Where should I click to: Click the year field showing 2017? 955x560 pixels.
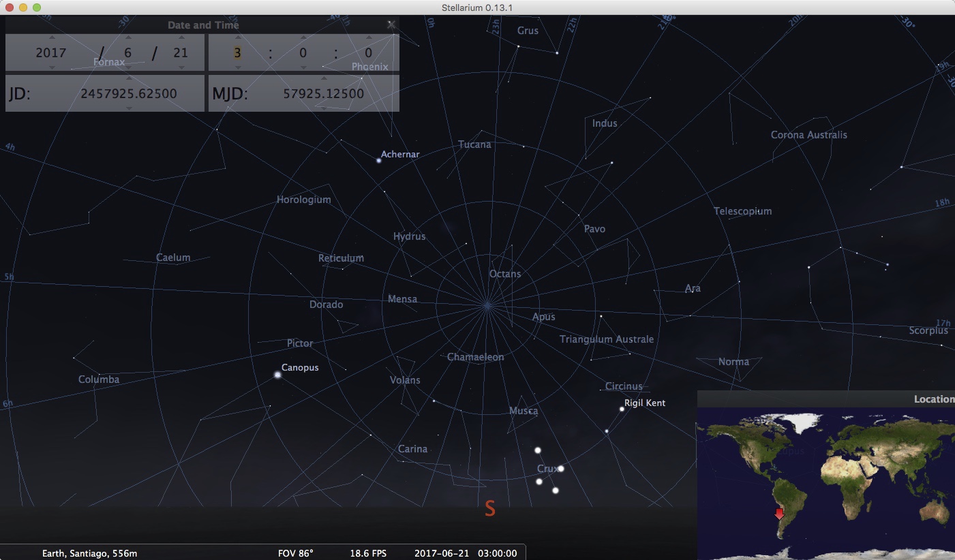tap(51, 52)
